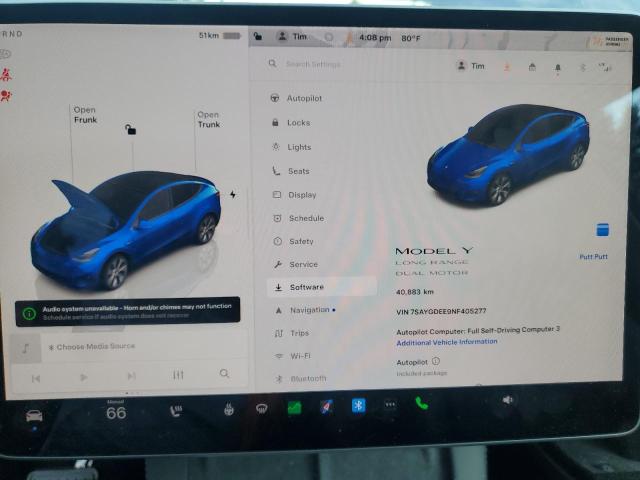The width and height of the screenshot is (640, 480).
Task: Tap the charge port lightning bolt icon
Action: tap(233, 194)
